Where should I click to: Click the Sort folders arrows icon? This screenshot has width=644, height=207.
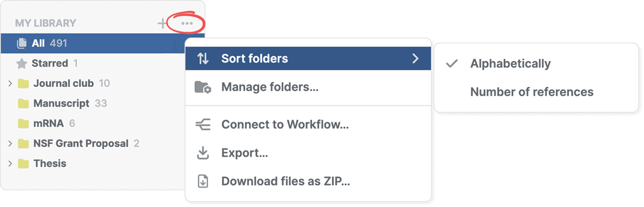coord(203,58)
